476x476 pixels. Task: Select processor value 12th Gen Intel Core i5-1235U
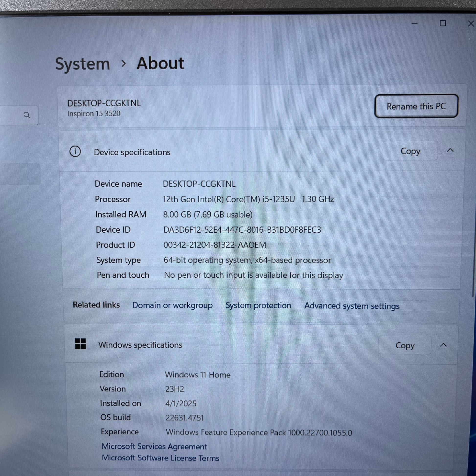pos(248,199)
